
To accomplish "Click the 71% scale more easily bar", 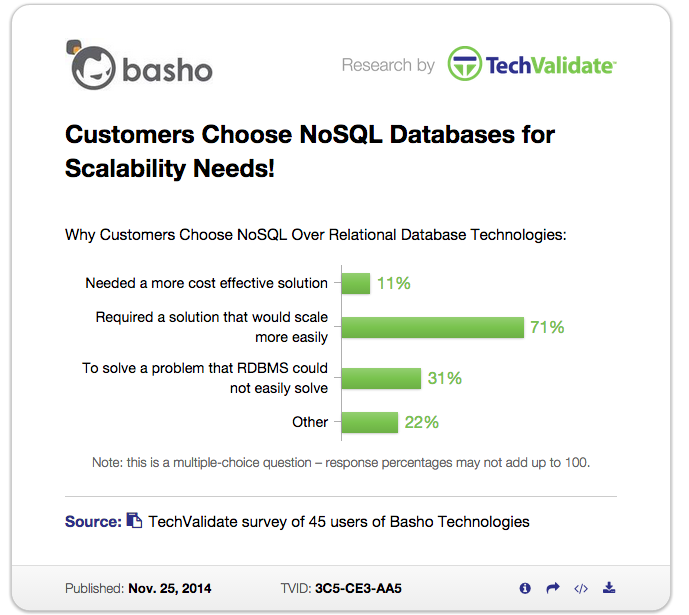I will coord(433,328).
